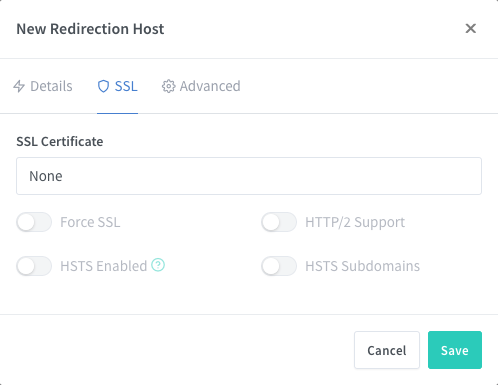The height and width of the screenshot is (385, 498).
Task: Click the SSL Certificate field label
Action: pos(60,142)
